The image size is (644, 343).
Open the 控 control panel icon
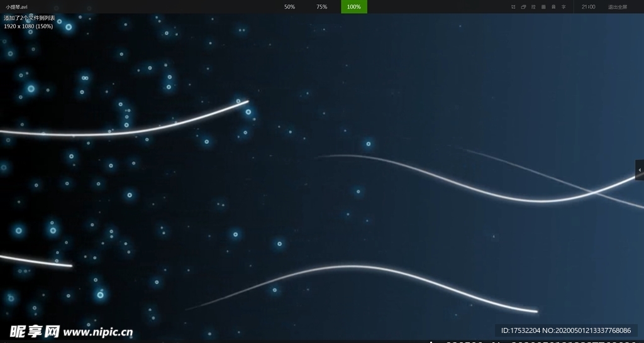coord(533,7)
